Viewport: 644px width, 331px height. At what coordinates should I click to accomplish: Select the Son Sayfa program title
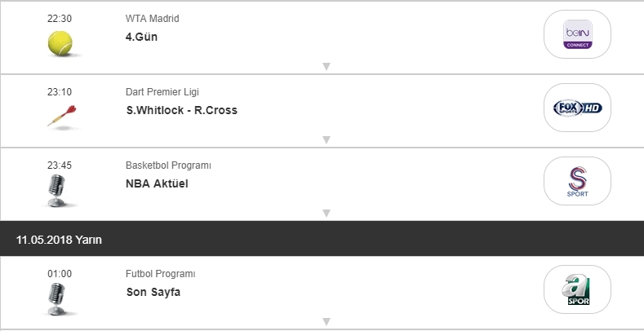point(153,292)
